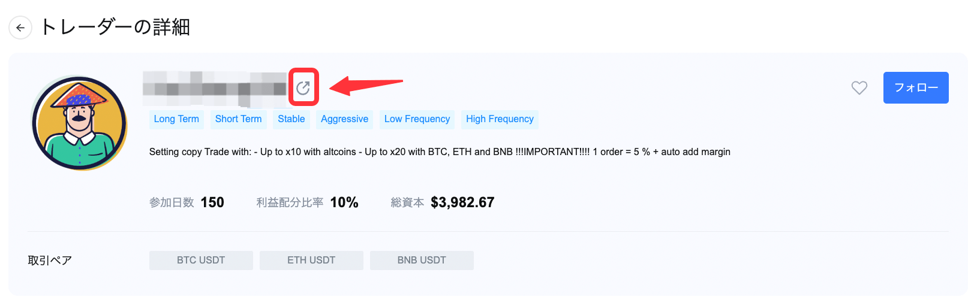Click the trader's avatar picture

pyautogui.click(x=79, y=123)
